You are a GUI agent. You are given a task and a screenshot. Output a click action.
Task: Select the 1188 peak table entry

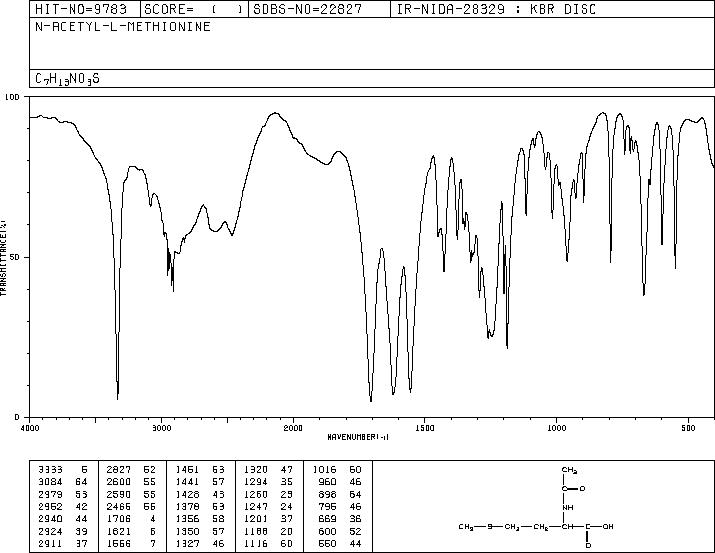[268, 531]
